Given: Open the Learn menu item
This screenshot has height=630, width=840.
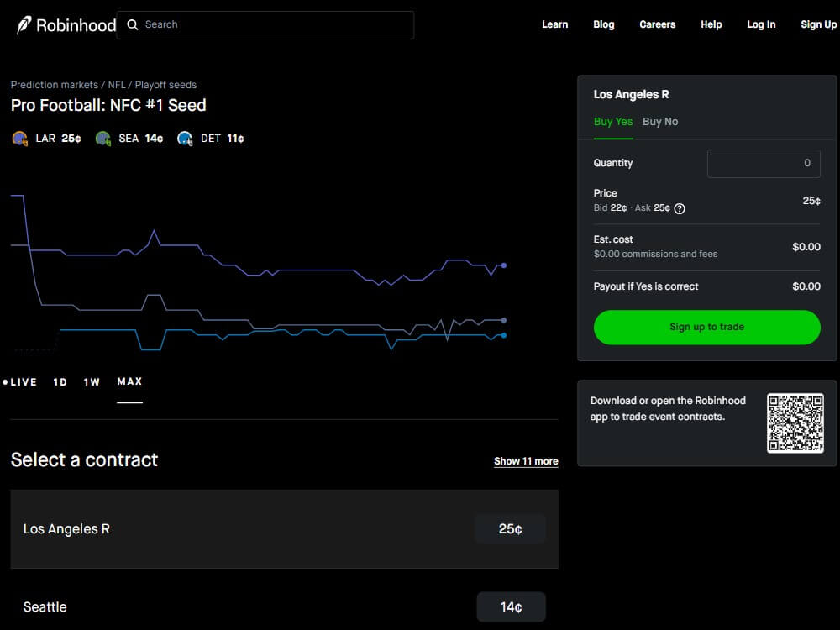Looking at the screenshot, I should [x=555, y=24].
